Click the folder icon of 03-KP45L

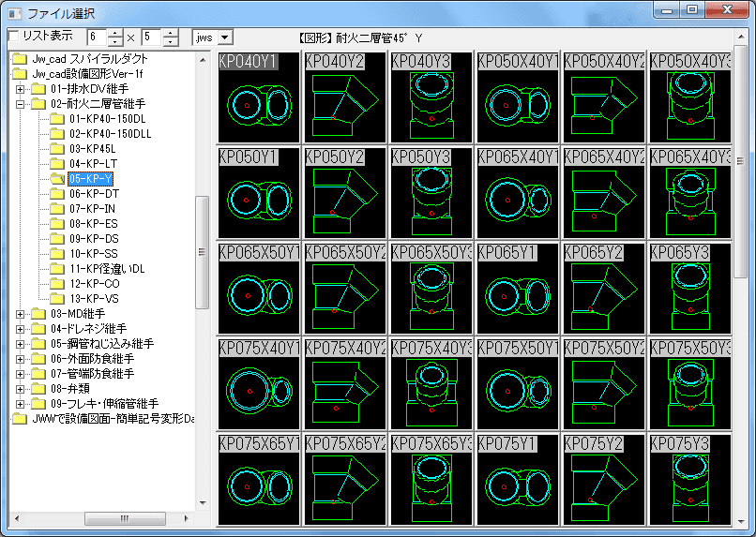point(56,148)
